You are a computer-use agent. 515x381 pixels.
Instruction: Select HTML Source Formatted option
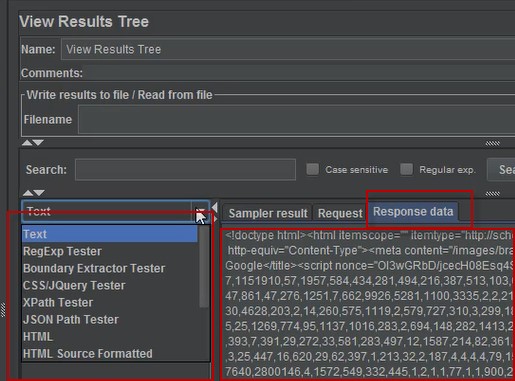(110, 353)
